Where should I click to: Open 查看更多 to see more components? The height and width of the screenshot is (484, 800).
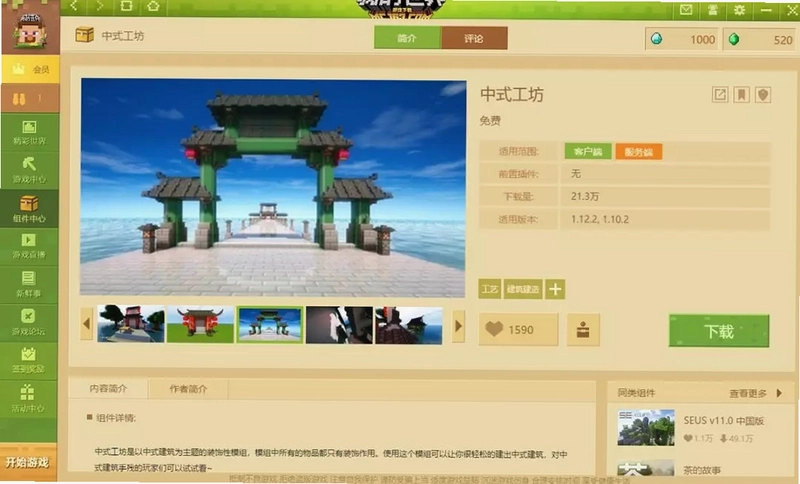[x=756, y=393]
